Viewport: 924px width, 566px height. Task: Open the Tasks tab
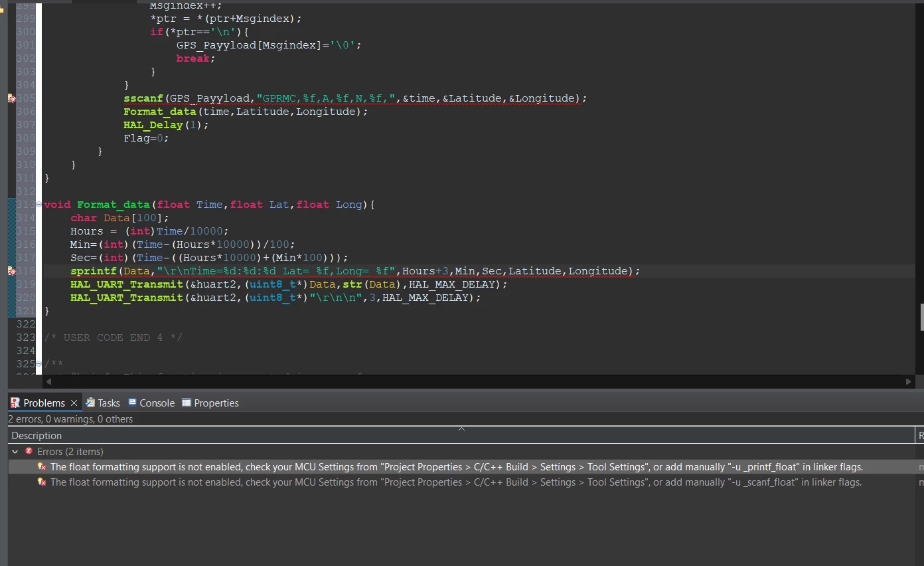[x=102, y=403]
